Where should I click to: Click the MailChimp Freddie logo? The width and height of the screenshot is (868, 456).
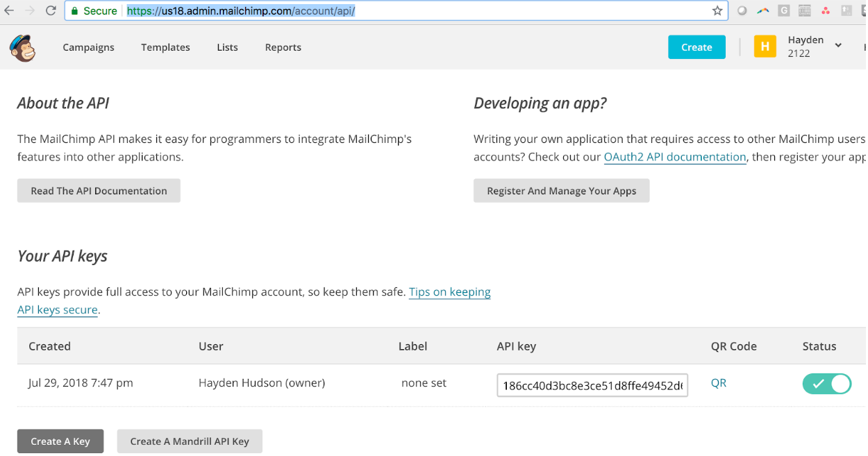click(22, 48)
